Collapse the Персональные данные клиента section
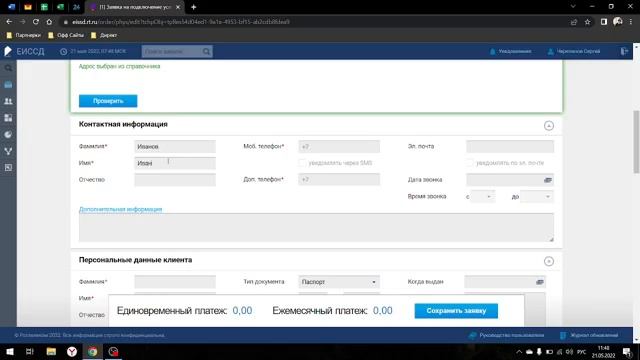 (x=549, y=261)
